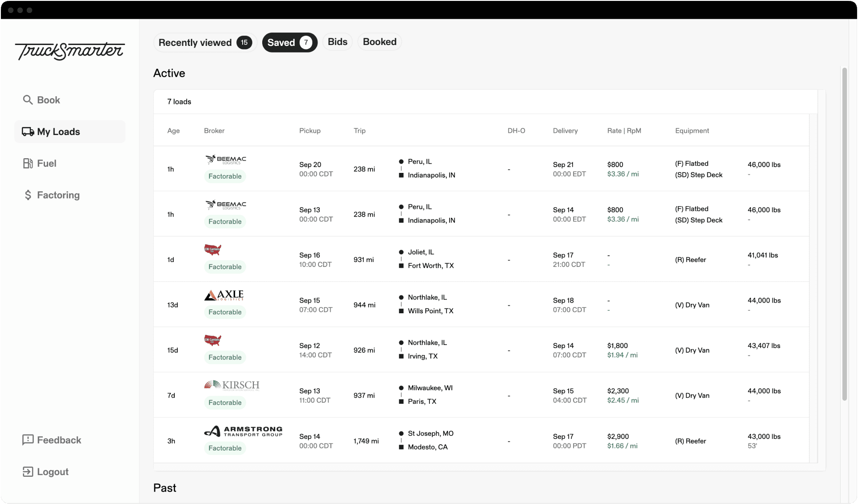Open the Booked tab
Viewport: 858px width, 504px height.
tap(379, 42)
